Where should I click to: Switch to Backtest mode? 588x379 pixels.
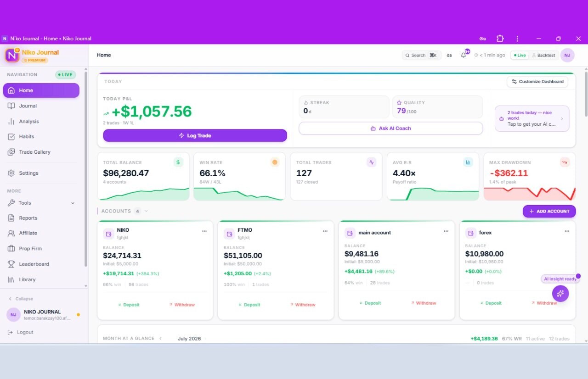[543, 55]
